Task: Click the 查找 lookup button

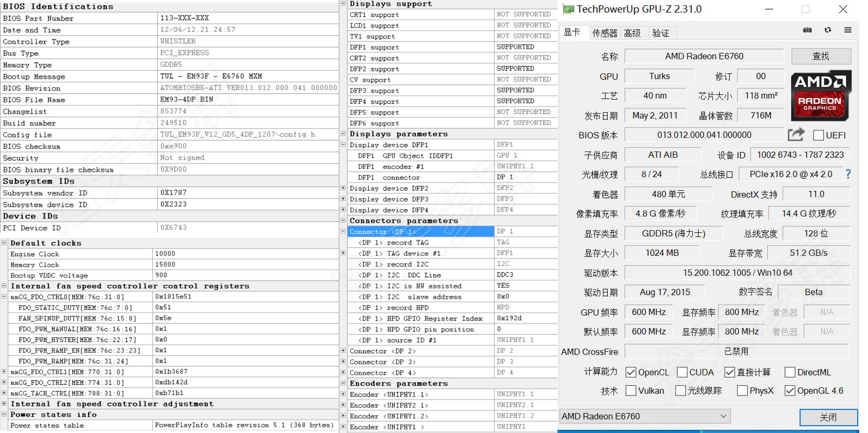Action: pos(821,56)
